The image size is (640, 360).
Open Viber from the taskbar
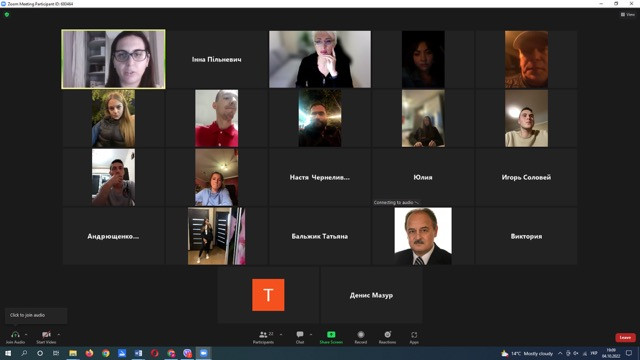coord(187,353)
